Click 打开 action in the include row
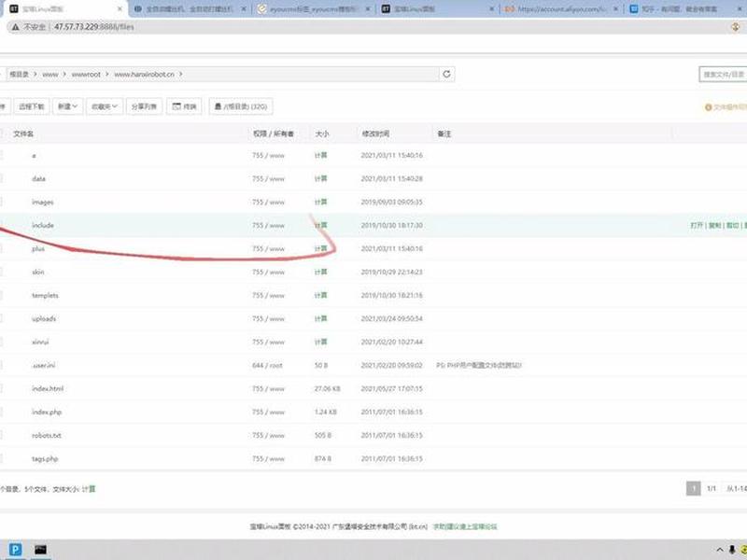Viewport: 747px width, 560px height. (x=697, y=225)
